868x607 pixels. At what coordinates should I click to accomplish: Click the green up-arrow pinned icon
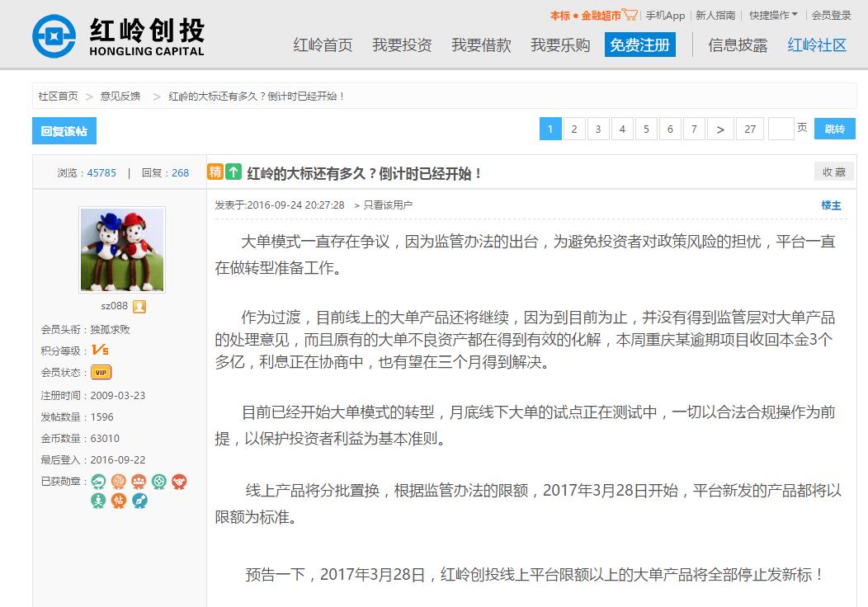point(234,172)
